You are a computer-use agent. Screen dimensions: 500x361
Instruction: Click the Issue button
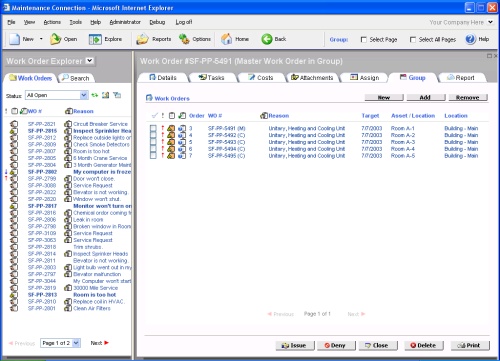pos(295,345)
